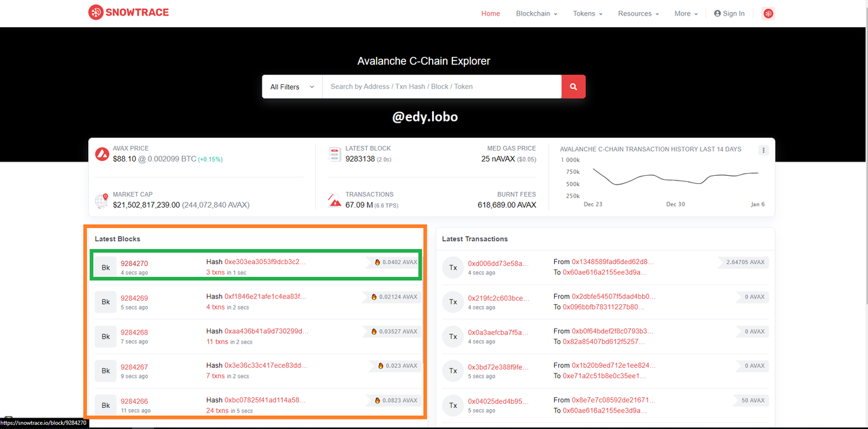Open latest block number 9283138

[x=359, y=159]
